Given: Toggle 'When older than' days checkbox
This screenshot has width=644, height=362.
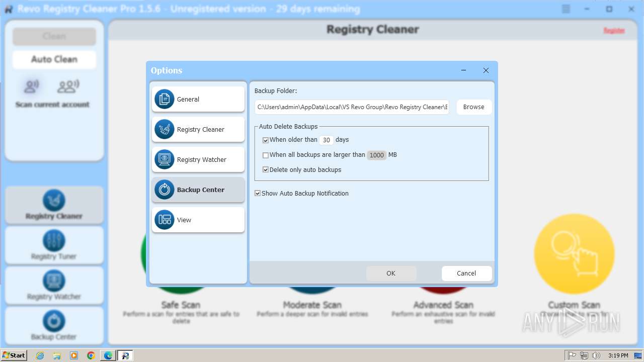Looking at the screenshot, I should (266, 140).
